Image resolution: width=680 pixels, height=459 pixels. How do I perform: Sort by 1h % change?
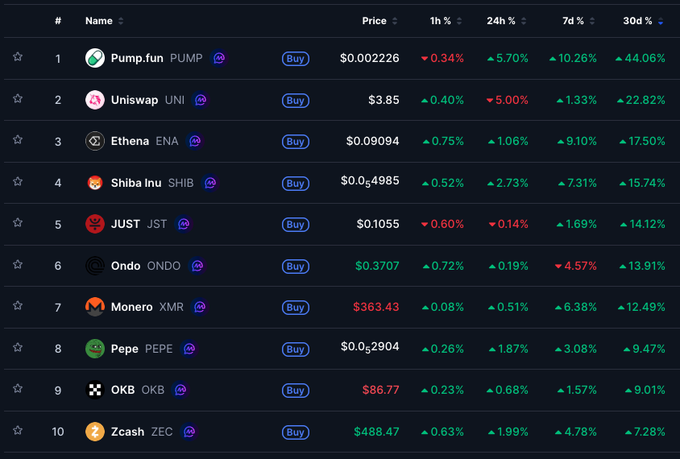coord(445,21)
